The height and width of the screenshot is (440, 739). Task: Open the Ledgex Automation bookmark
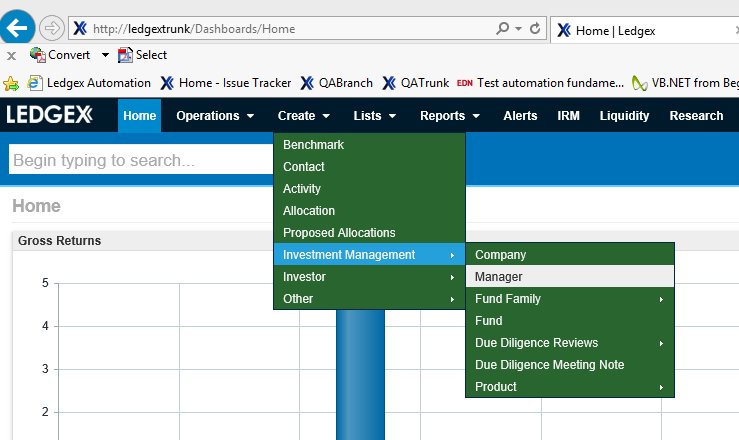coord(89,83)
